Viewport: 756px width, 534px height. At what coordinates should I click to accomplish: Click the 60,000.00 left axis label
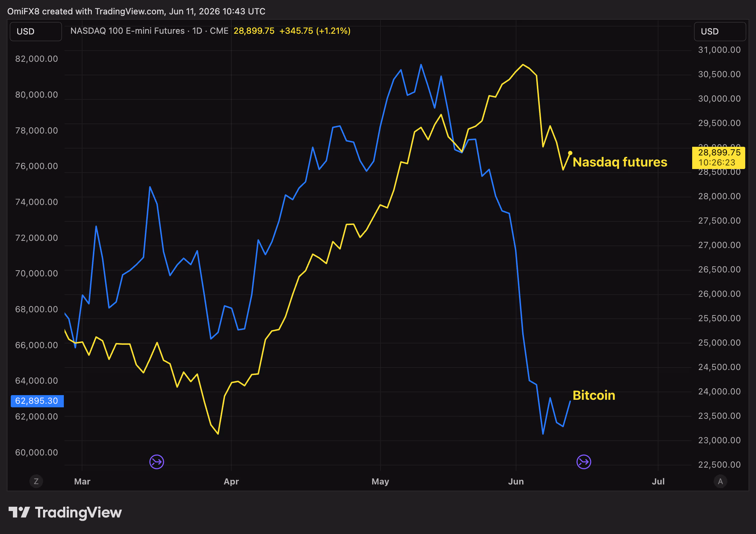click(37, 453)
